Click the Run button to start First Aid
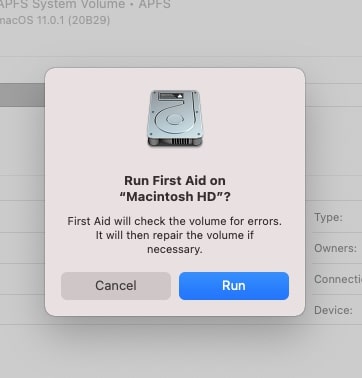This screenshot has width=362, height=378. pos(234,286)
